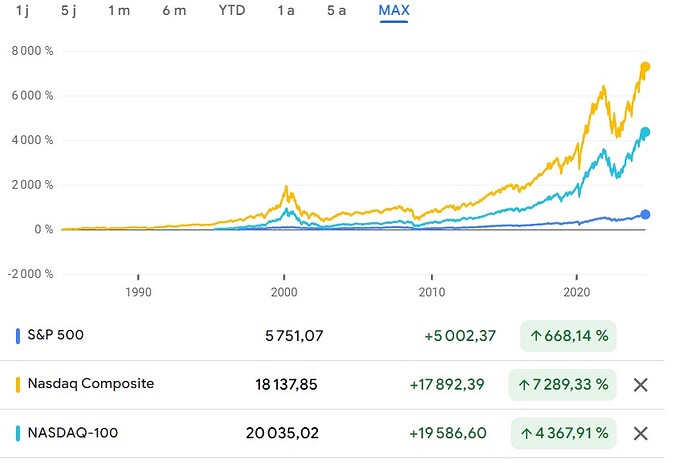Click the yellow Nasdaq Composite endpoint dot
This screenshot has width=690, height=463.
pos(645,67)
